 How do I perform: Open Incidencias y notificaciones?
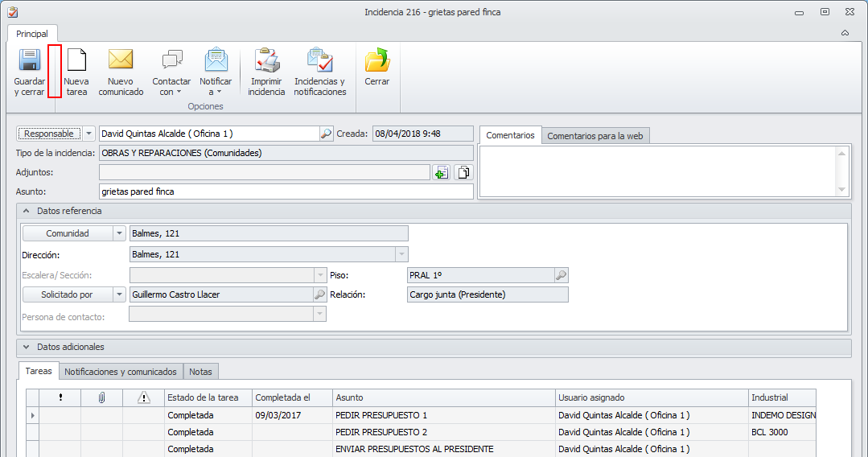(x=319, y=61)
